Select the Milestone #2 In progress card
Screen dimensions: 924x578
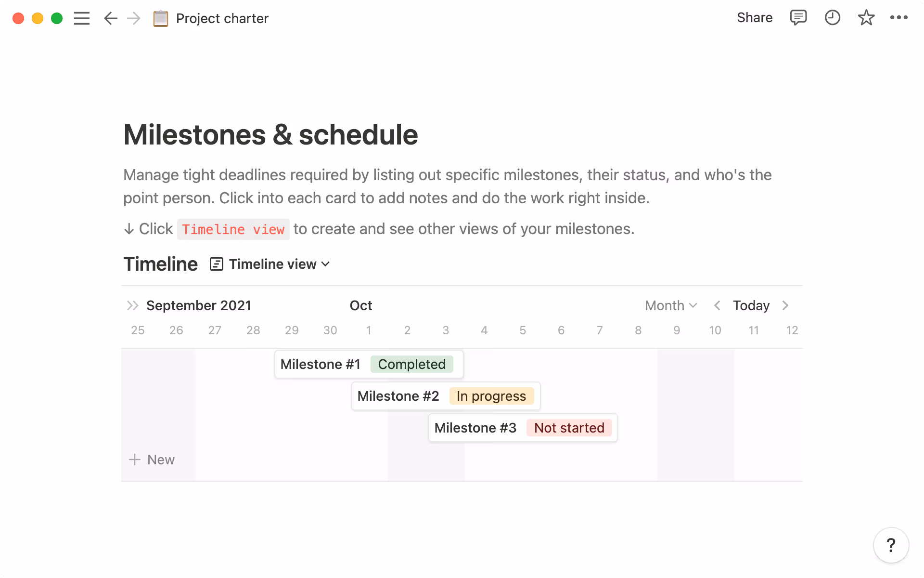point(446,396)
